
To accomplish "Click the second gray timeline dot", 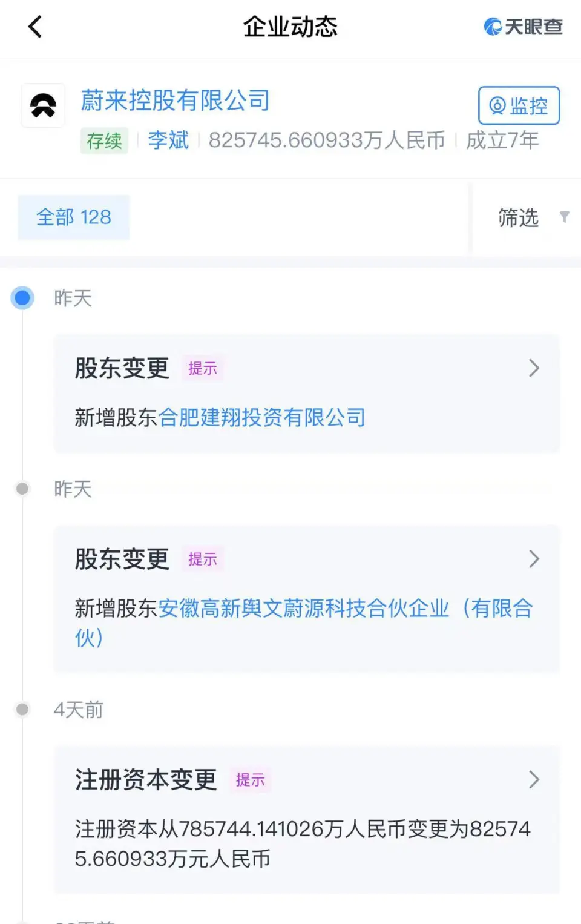I will coord(23,489).
